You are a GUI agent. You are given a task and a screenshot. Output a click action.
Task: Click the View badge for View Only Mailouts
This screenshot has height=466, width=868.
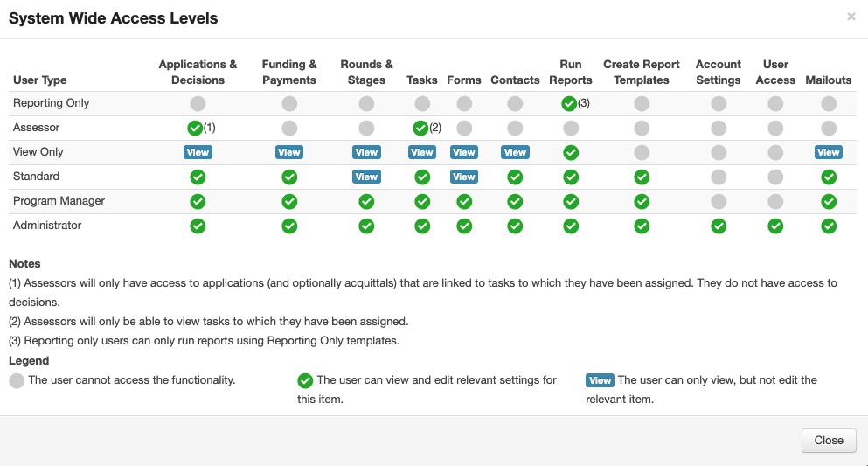click(829, 152)
